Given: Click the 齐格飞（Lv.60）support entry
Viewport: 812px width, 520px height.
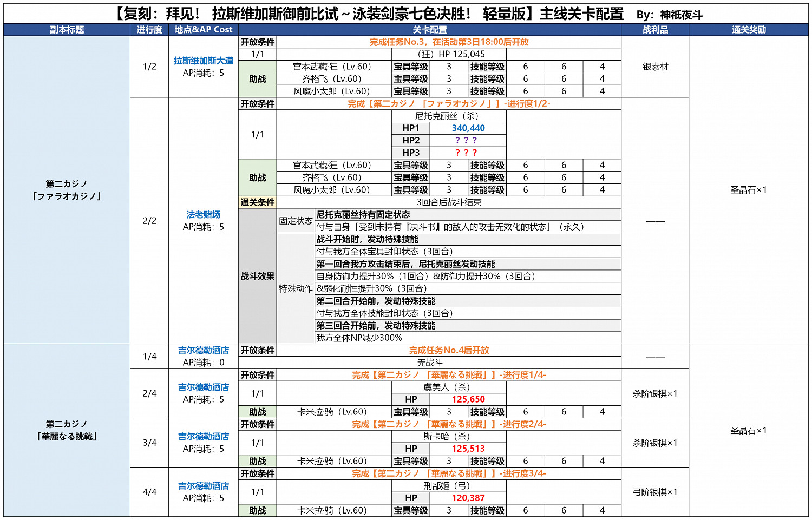Looking at the screenshot, I should coord(332,78).
